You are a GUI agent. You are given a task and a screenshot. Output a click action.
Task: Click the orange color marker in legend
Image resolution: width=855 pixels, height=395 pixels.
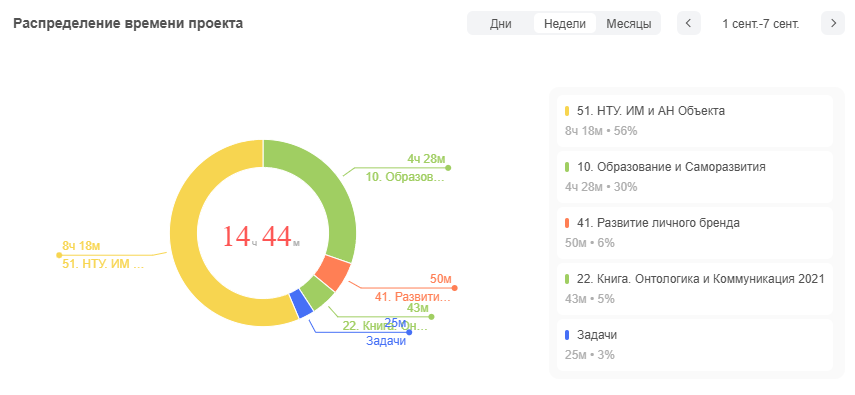[x=567, y=223]
